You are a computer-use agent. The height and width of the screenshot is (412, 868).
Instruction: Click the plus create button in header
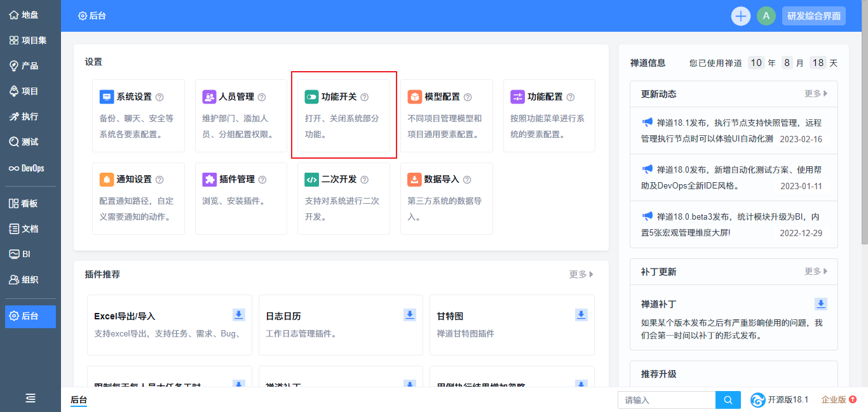click(741, 16)
